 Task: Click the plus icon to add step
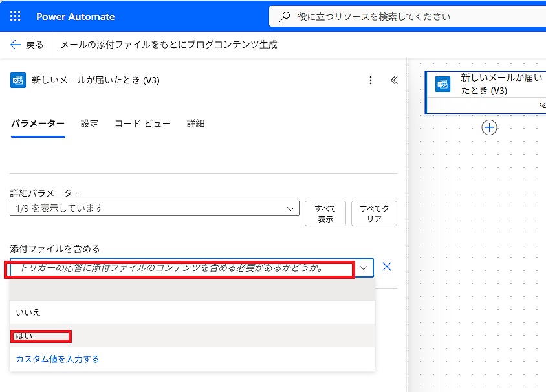(x=490, y=127)
